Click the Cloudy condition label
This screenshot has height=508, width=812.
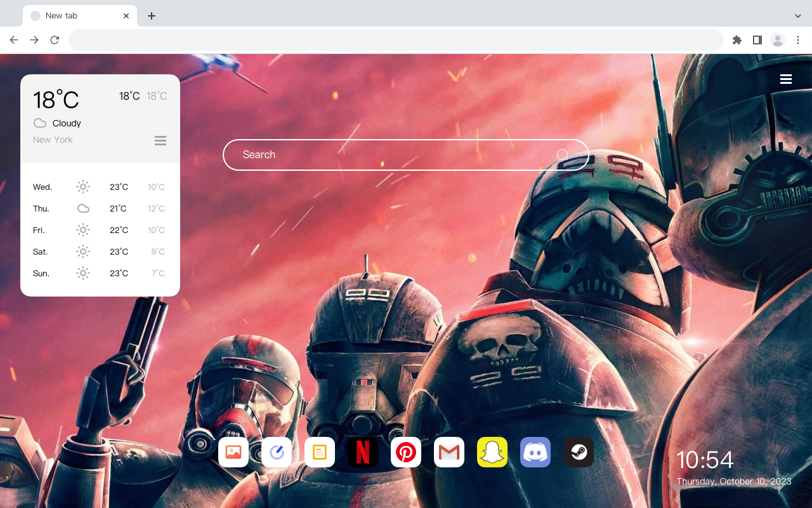67,123
